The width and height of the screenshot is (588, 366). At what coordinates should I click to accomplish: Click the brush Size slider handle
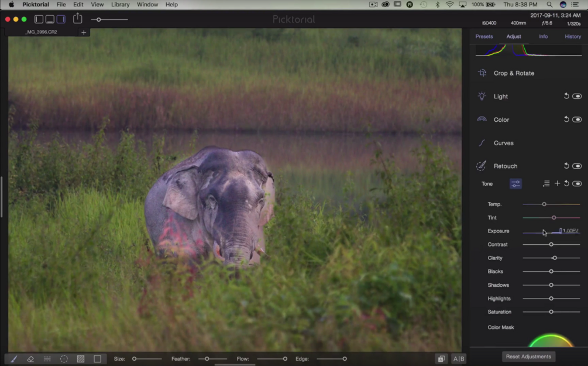pos(134,359)
